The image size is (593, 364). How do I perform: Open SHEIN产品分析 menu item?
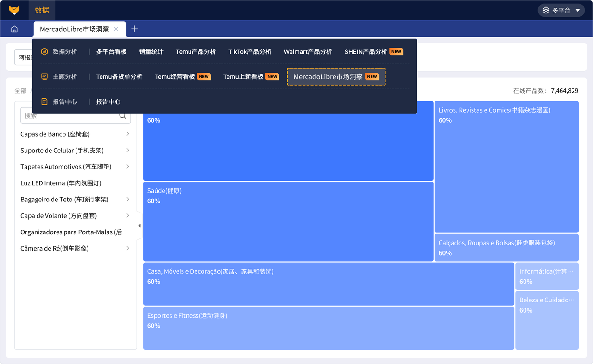pos(373,51)
